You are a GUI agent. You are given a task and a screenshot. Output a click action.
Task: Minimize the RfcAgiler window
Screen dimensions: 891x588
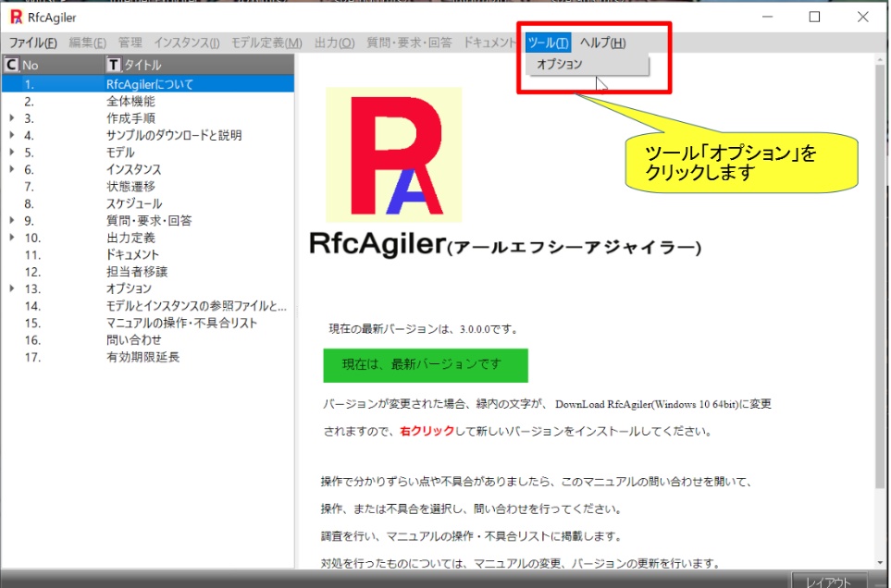pos(768,17)
